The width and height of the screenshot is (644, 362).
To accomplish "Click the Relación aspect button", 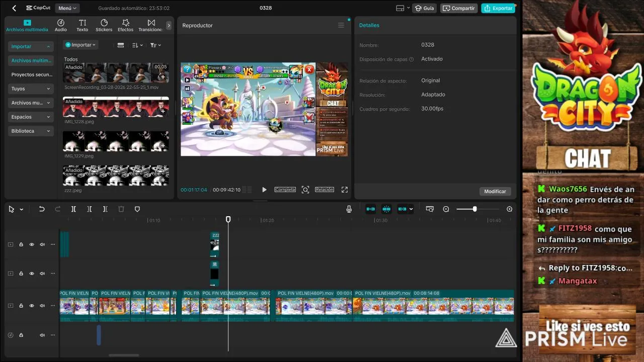I will (325, 190).
